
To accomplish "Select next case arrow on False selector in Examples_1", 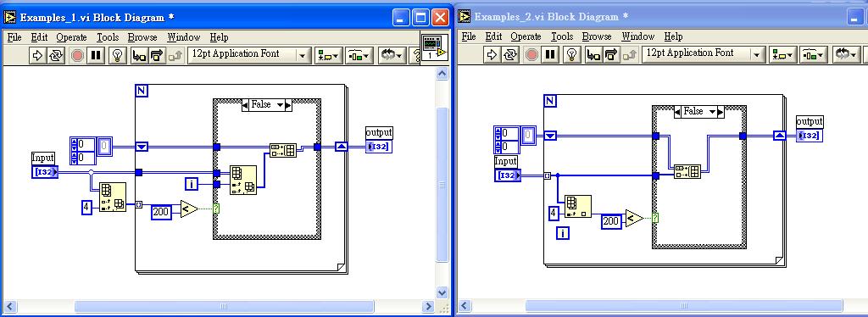I will (x=288, y=104).
